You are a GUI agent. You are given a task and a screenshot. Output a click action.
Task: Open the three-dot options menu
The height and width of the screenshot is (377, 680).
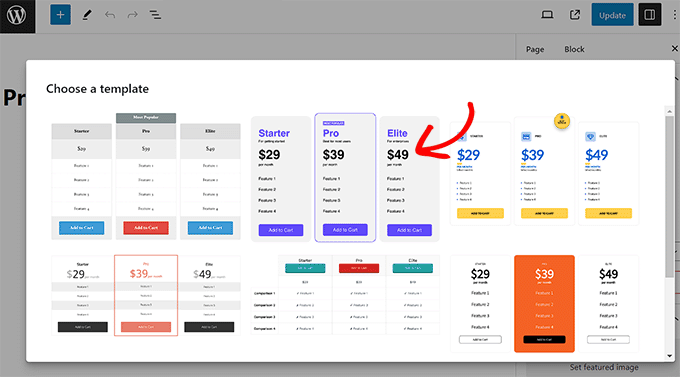674,15
